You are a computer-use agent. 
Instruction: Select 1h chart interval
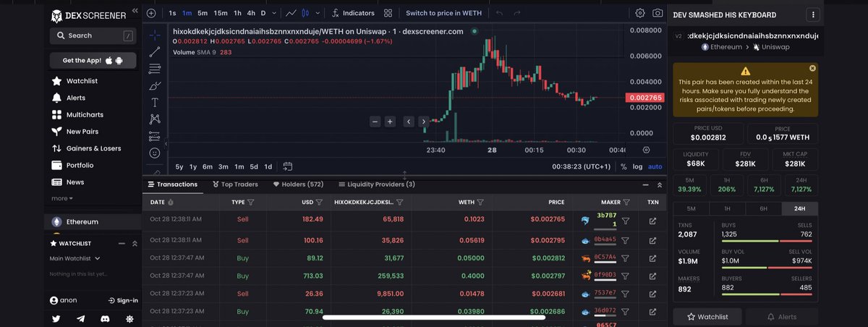237,13
